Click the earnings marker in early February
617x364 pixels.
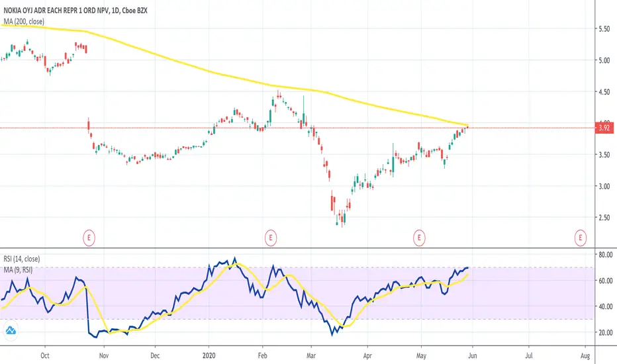(270, 238)
